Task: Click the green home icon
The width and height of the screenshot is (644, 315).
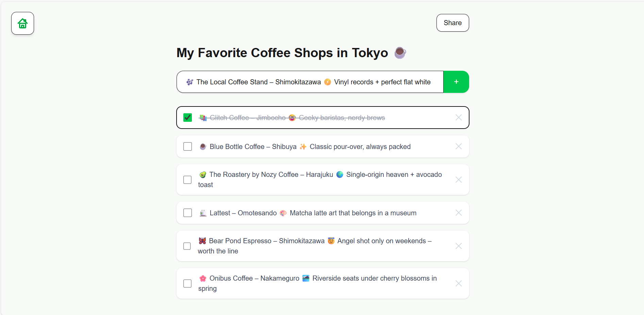Action: tap(22, 23)
